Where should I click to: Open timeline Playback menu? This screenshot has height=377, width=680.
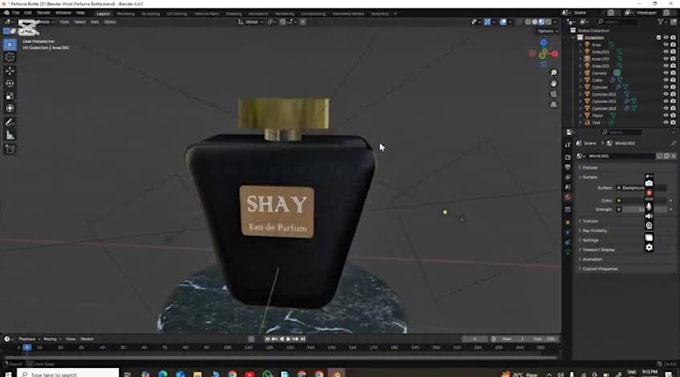pyautogui.click(x=28, y=339)
